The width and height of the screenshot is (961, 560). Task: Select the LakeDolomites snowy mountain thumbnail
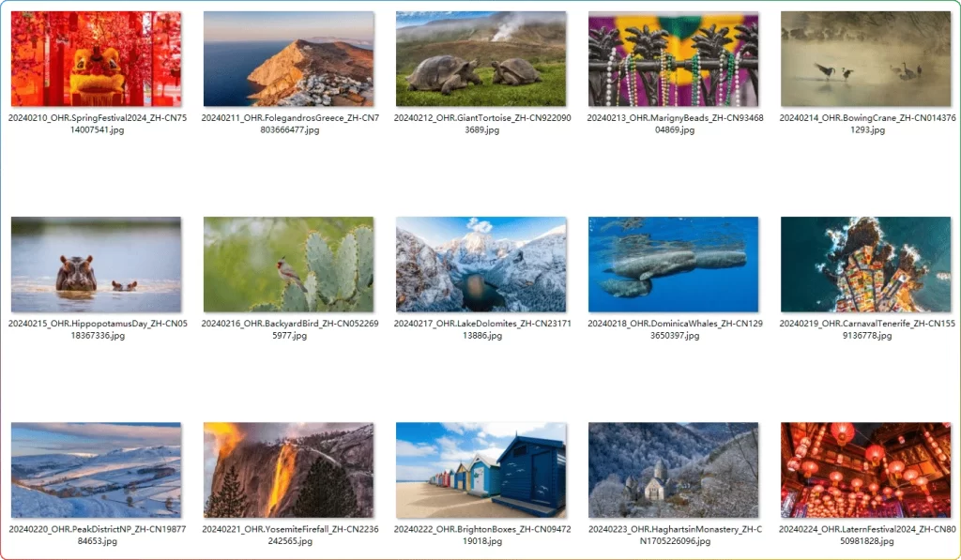pyautogui.click(x=481, y=265)
